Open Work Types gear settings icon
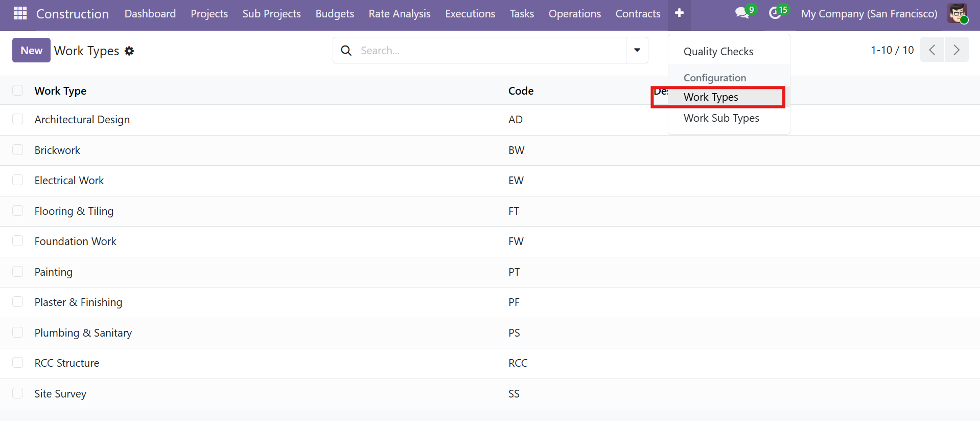 click(x=129, y=51)
